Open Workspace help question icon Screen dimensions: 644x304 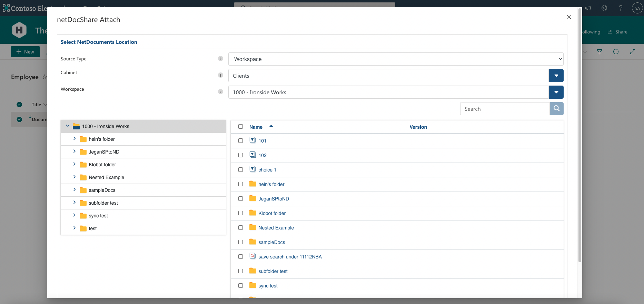pyautogui.click(x=221, y=92)
